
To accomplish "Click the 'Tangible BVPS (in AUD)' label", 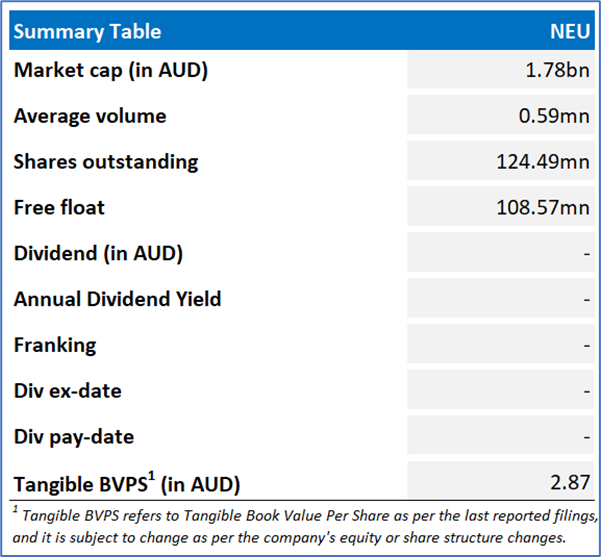I will tap(127, 482).
